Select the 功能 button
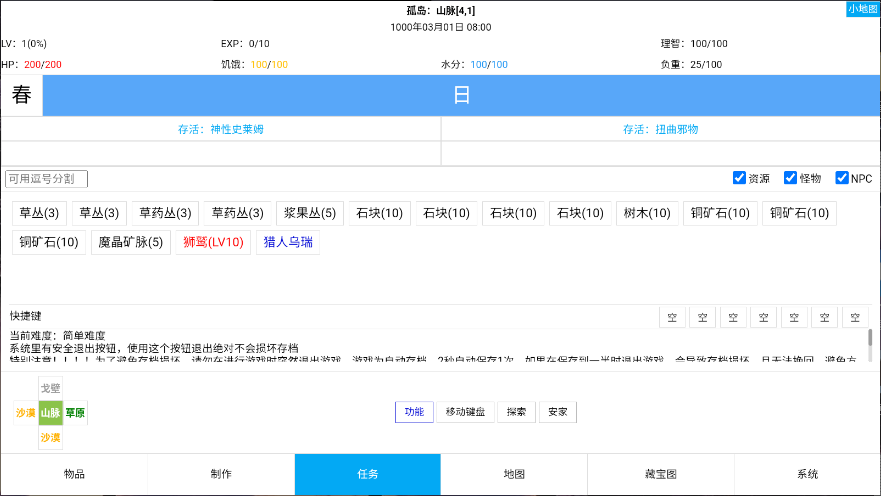Image resolution: width=881 pixels, height=496 pixels. [x=414, y=412]
